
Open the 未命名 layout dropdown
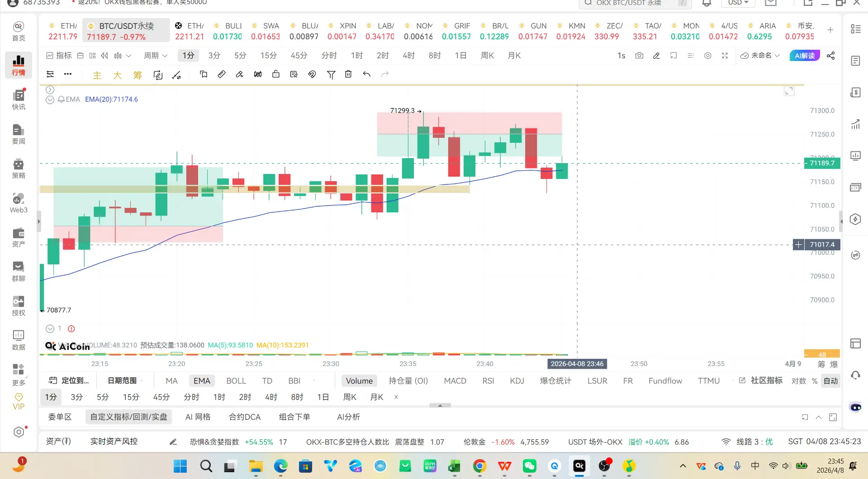tap(760, 56)
